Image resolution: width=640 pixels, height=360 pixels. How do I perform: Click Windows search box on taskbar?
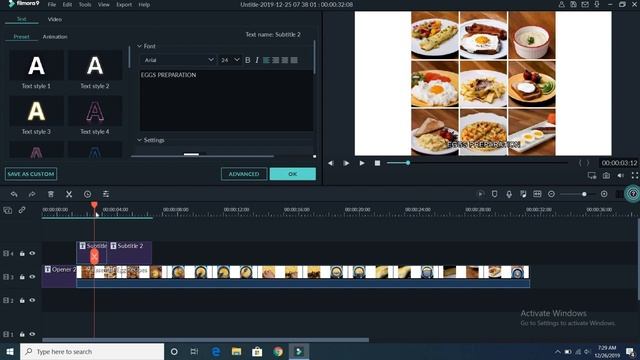[x=92, y=351]
